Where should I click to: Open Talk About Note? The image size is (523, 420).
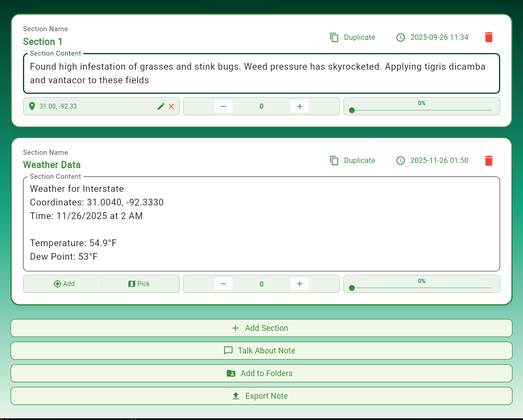pyautogui.click(x=261, y=351)
